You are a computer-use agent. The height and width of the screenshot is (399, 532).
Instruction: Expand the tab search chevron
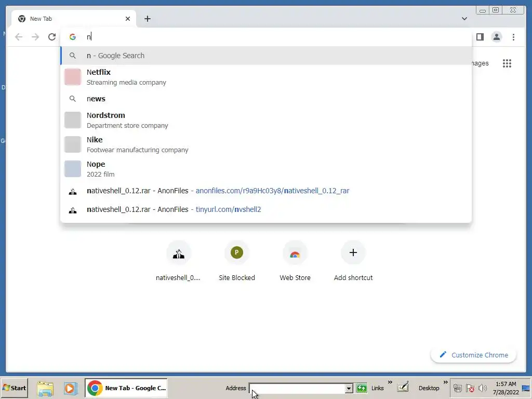(x=464, y=19)
